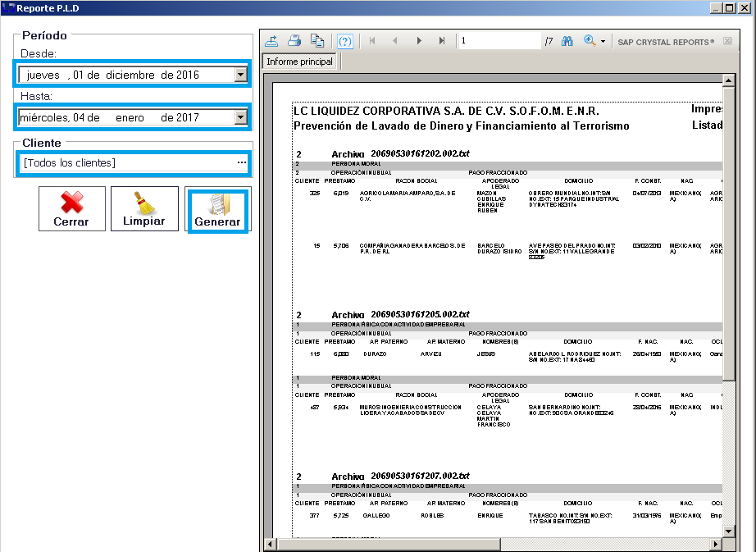Close the current report view tab icon
The image size is (756, 552).
tap(727, 41)
